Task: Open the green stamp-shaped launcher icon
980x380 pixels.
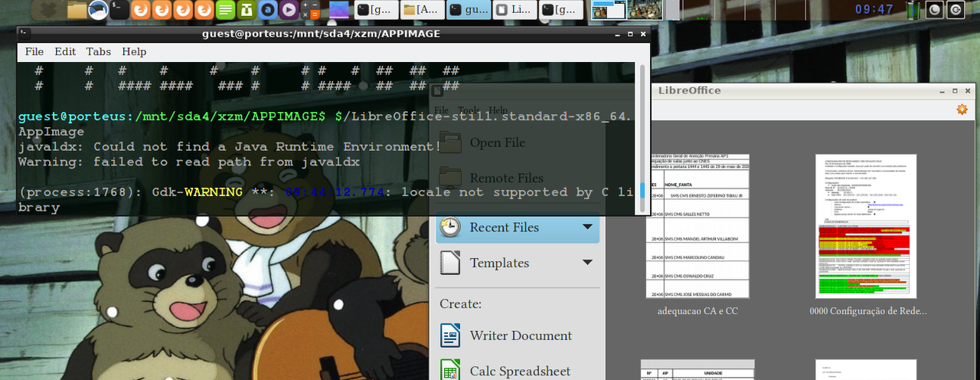Action: tap(247, 10)
